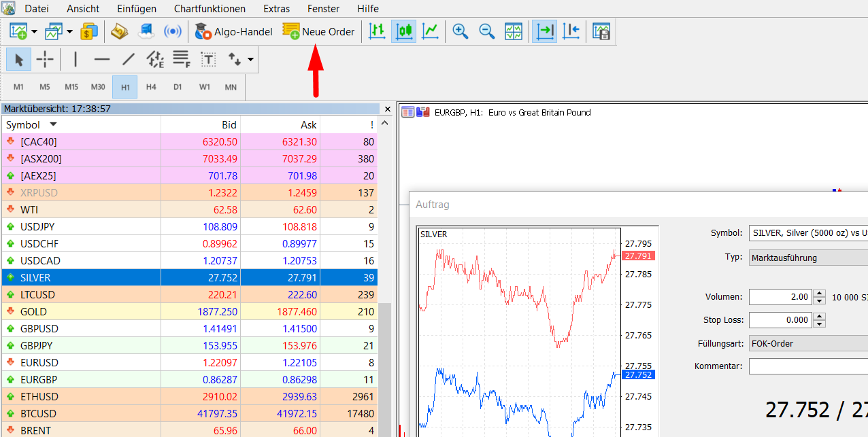The width and height of the screenshot is (868, 437).
Task: Increase the Volumen value with up arrow
Action: pyautogui.click(x=820, y=293)
